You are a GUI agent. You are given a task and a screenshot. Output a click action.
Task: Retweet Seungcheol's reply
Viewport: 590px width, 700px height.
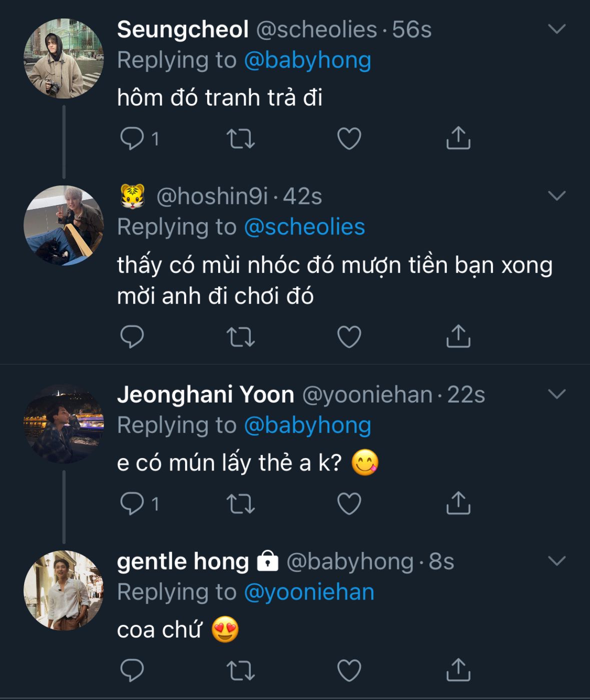pos(241,138)
